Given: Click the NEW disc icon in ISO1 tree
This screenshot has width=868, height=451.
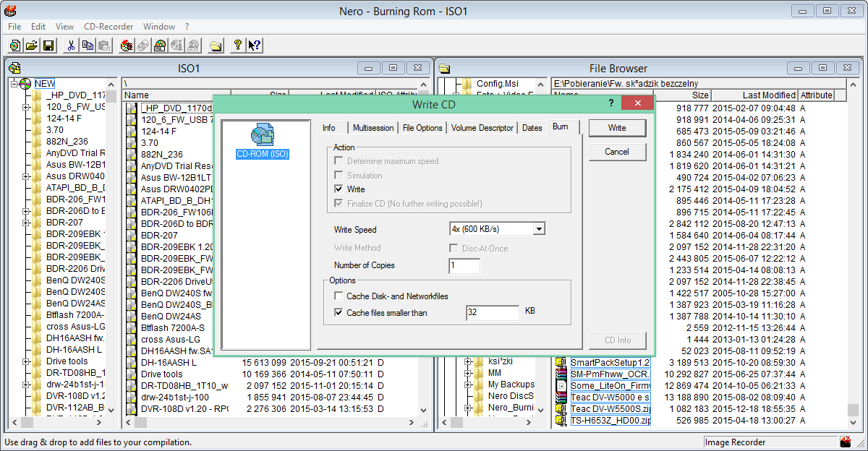Looking at the screenshot, I should [x=26, y=84].
